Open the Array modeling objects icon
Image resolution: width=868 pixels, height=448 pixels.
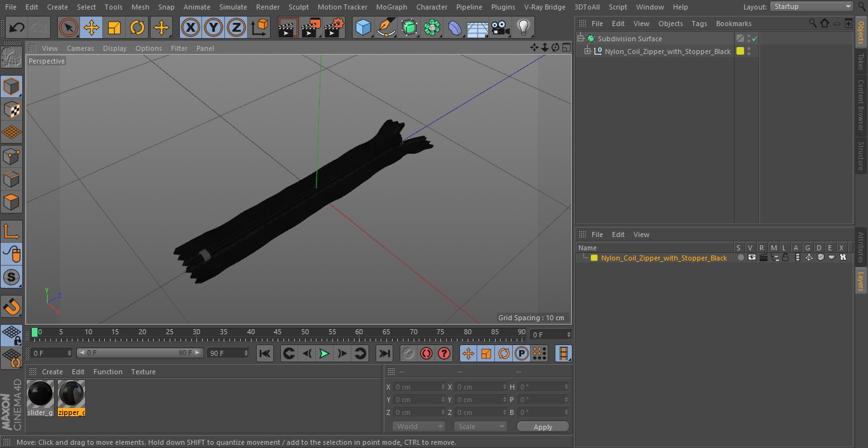click(x=432, y=27)
